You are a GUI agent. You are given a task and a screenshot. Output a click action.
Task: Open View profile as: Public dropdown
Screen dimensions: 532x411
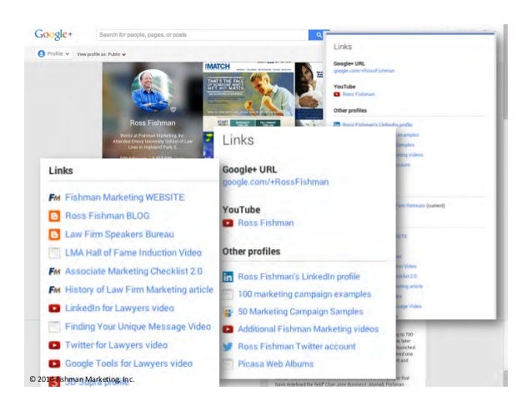click(101, 54)
